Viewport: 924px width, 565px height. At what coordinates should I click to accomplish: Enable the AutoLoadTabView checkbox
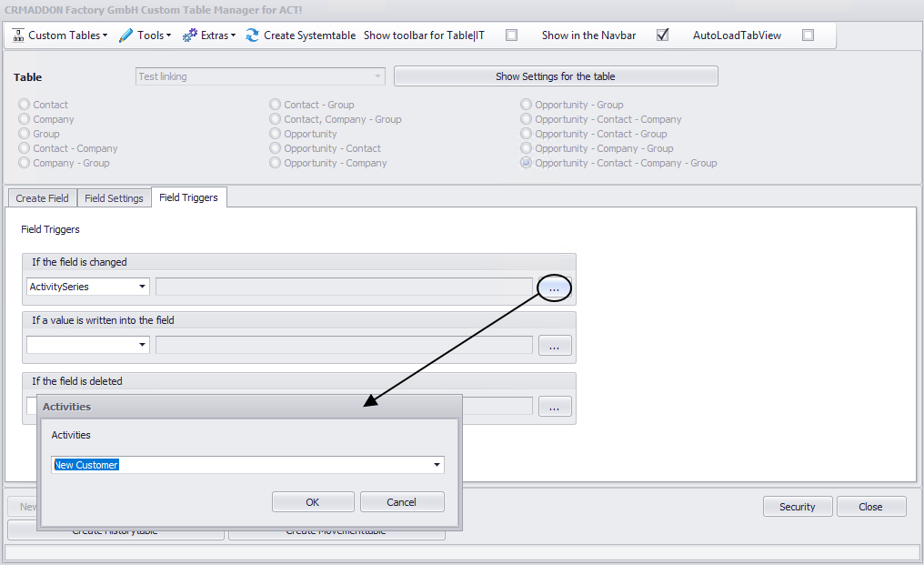pyautogui.click(x=808, y=35)
